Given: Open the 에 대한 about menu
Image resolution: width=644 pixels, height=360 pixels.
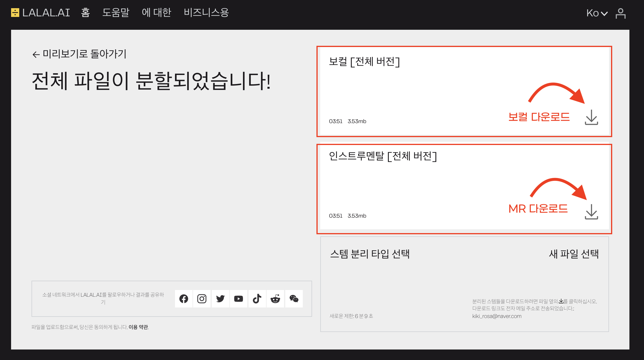Looking at the screenshot, I should point(157,13).
